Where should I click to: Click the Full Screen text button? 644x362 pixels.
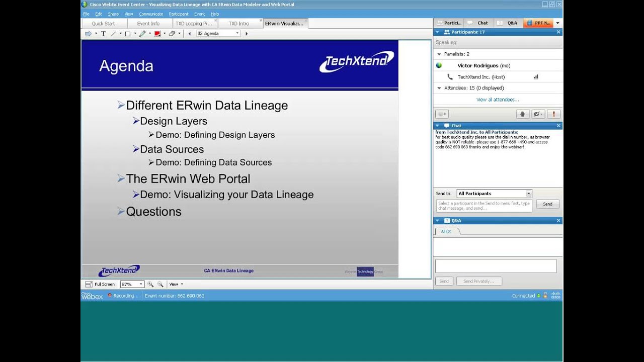[x=105, y=284]
